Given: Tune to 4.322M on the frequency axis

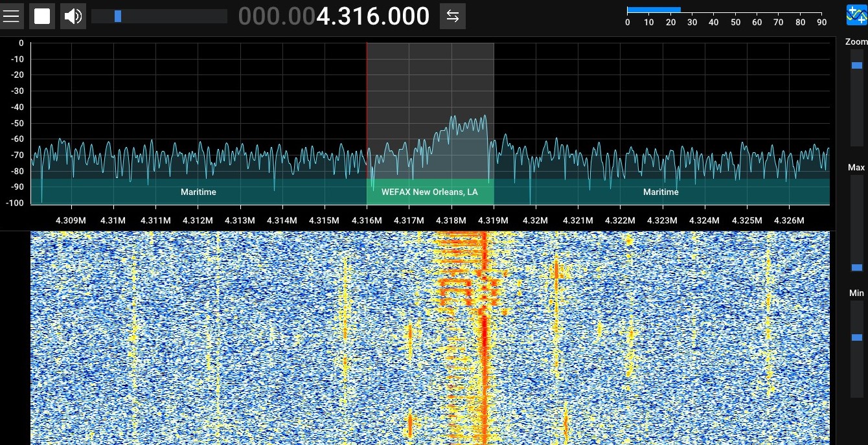Looking at the screenshot, I should [620, 220].
